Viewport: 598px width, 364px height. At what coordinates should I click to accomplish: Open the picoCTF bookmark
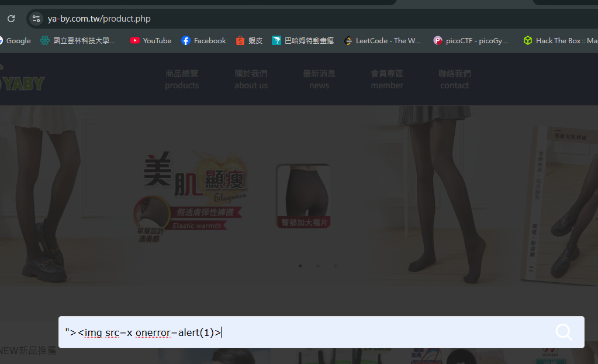coord(471,41)
